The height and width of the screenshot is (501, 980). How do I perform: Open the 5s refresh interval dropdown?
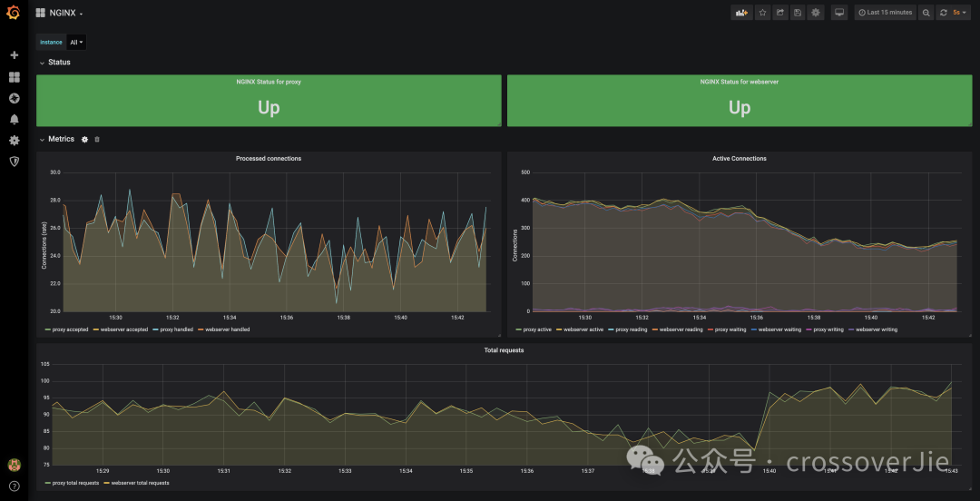pos(960,13)
